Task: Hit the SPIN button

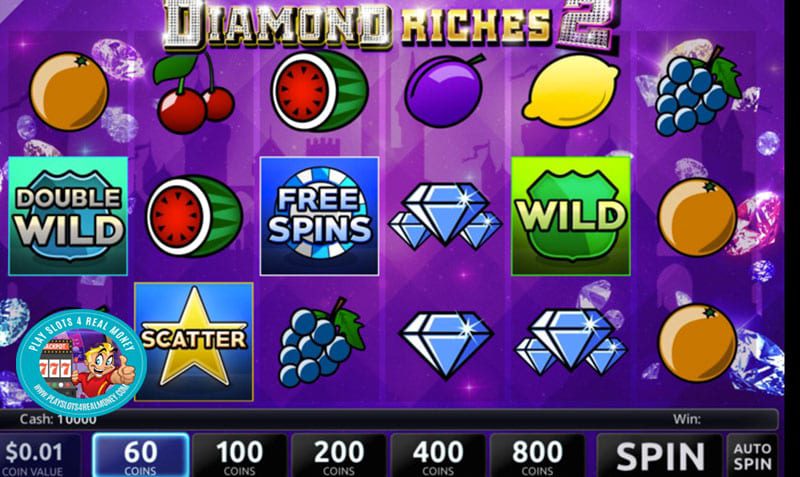Action: (660, 456)
